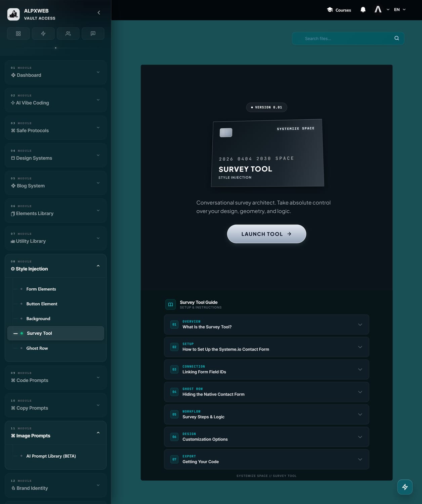
Task: Open the grid dashboard icon tab
Action: click(x=18, y=34)
